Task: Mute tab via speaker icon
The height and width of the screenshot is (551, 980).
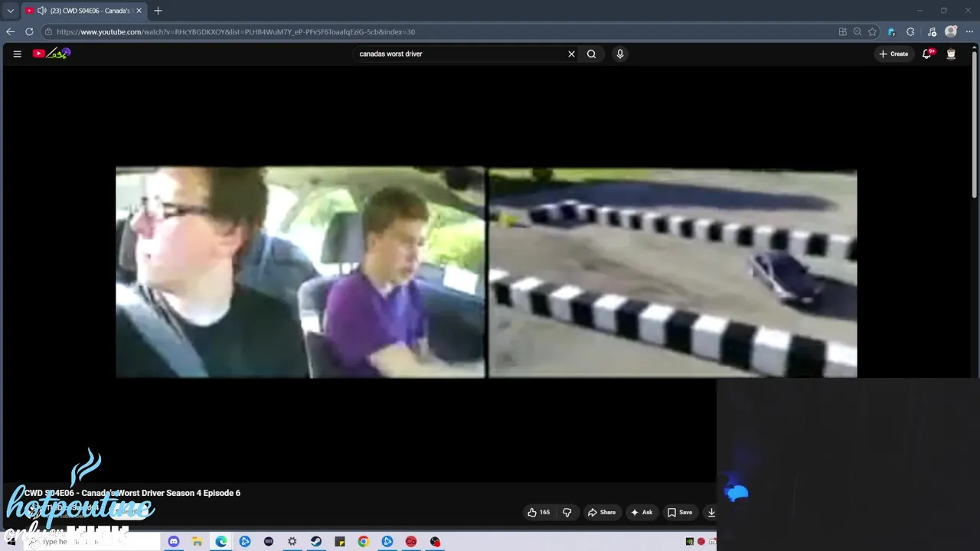Action: [x=41, y=11]
